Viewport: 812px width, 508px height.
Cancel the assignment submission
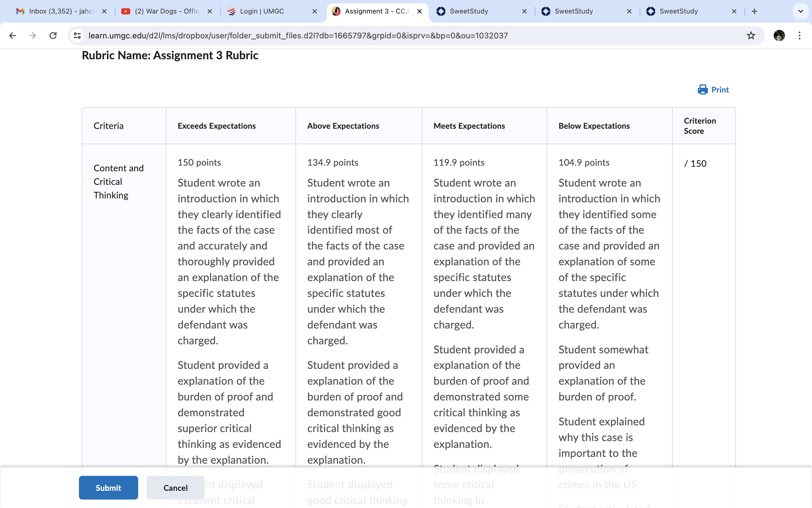175,487
